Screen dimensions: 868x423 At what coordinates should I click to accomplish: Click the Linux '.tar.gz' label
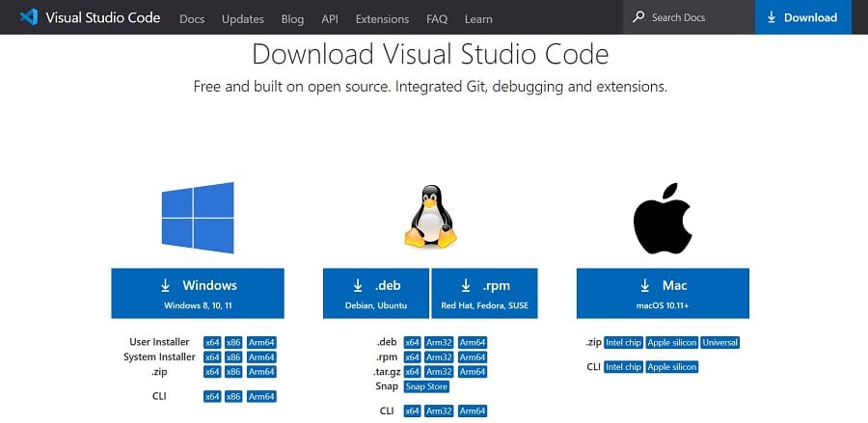(387, 372)
